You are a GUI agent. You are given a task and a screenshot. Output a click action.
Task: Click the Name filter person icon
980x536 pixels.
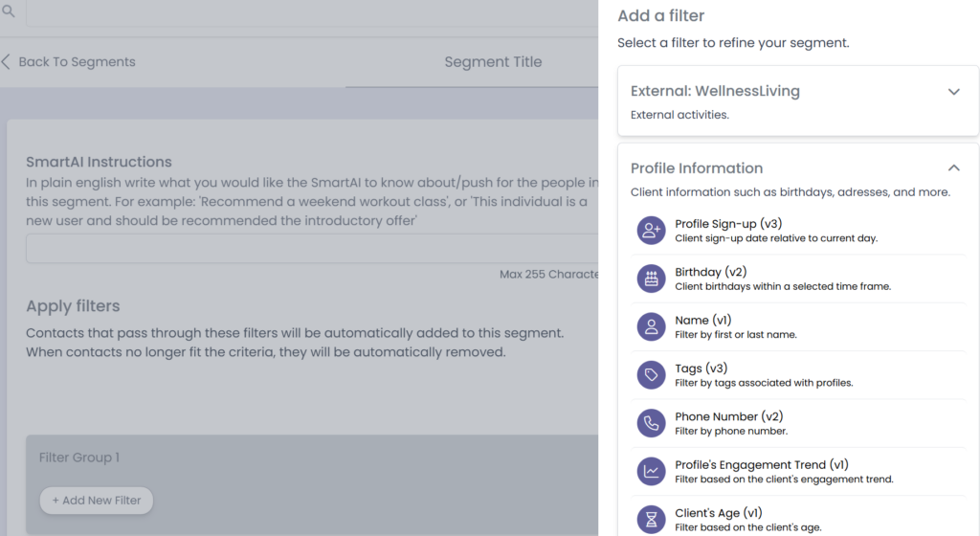pyautogui.click(x=652, y=326)
